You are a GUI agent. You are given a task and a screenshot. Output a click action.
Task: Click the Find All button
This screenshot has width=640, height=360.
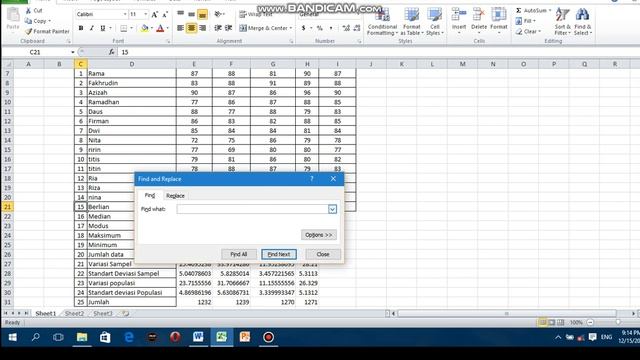click(238, 254)
